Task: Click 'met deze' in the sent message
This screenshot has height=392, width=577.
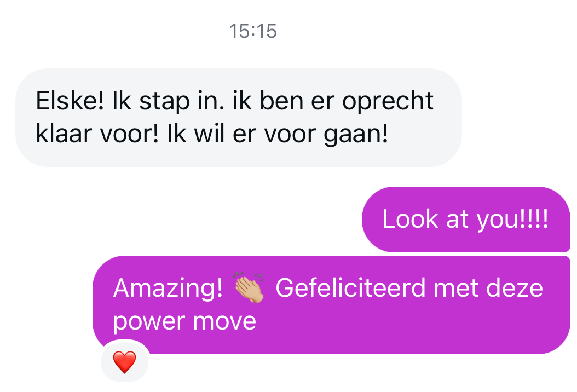Action: coord(488,288)
